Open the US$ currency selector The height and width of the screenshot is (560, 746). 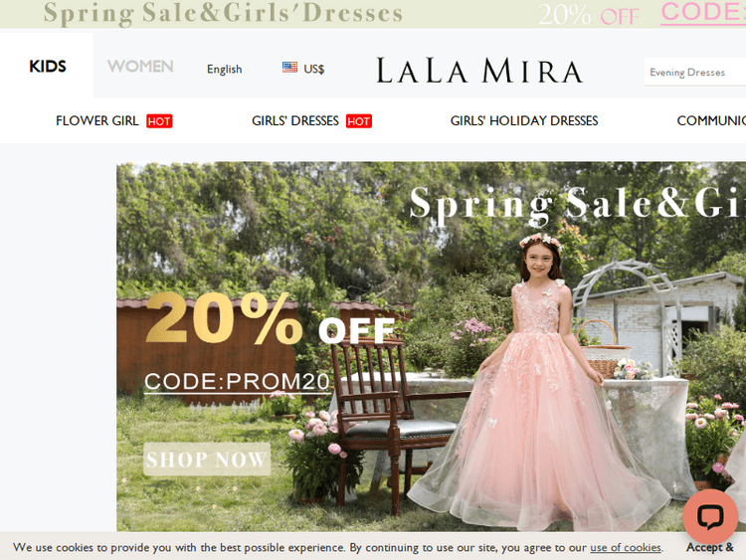point(314,70)
